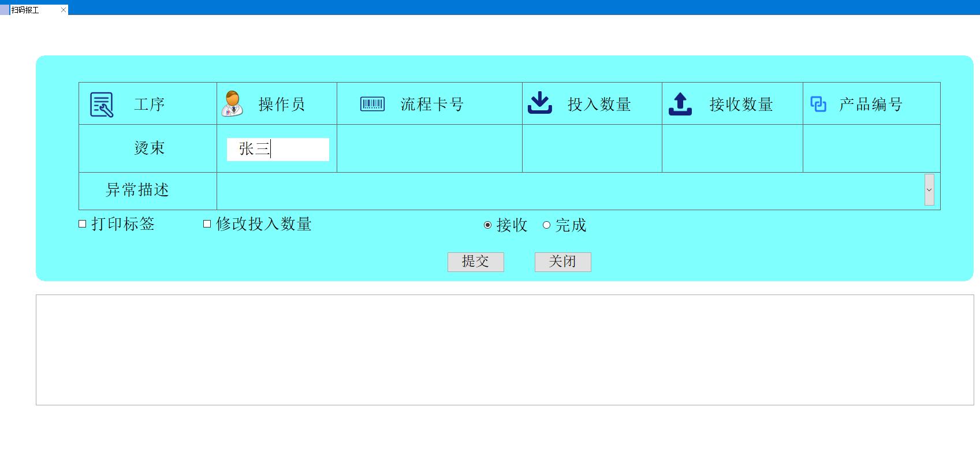Close the 扫码报工 tab
Image resolution: width=980 pixels, height=451 pixels.
point(64,10)
